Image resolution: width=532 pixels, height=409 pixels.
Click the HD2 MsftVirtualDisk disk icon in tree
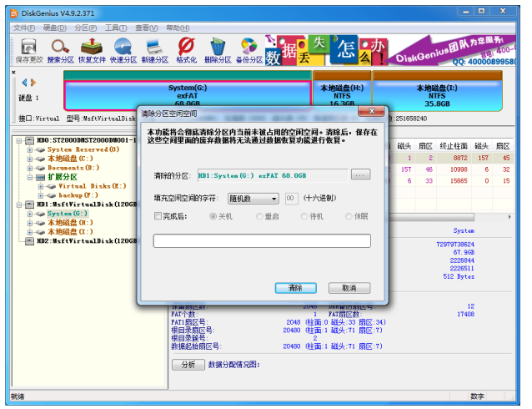pyautogui.click(x=30, y=241)
